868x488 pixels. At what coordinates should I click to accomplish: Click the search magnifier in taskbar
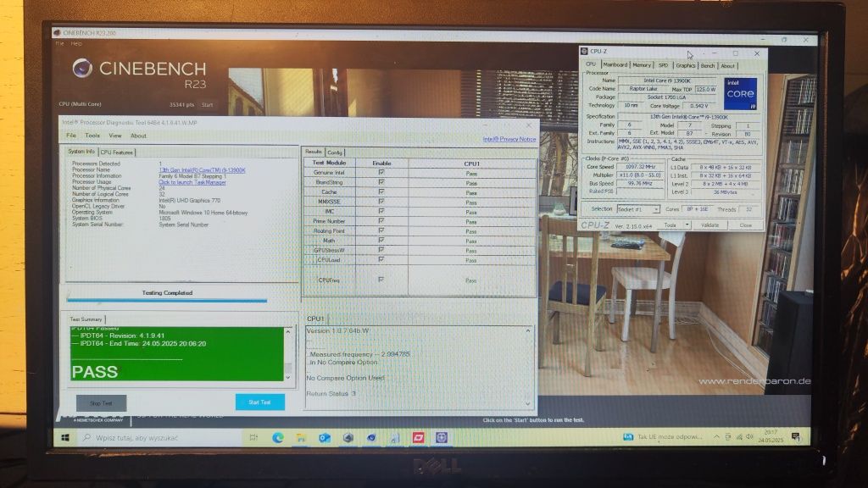pos(87,438)
